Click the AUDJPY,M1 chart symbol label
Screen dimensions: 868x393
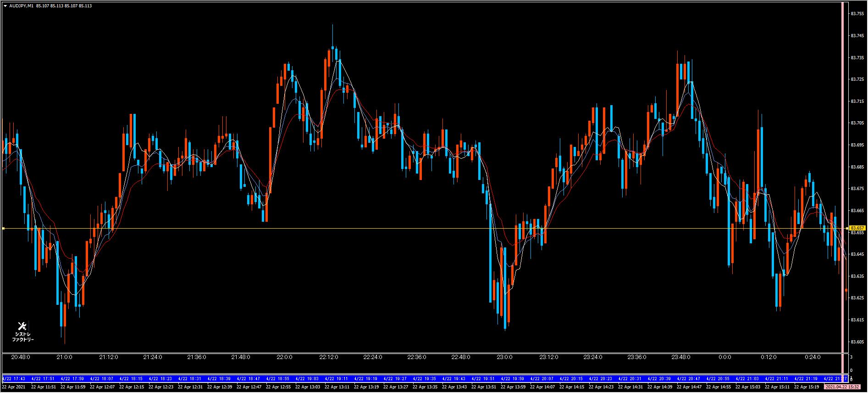[x=21, y=6]
